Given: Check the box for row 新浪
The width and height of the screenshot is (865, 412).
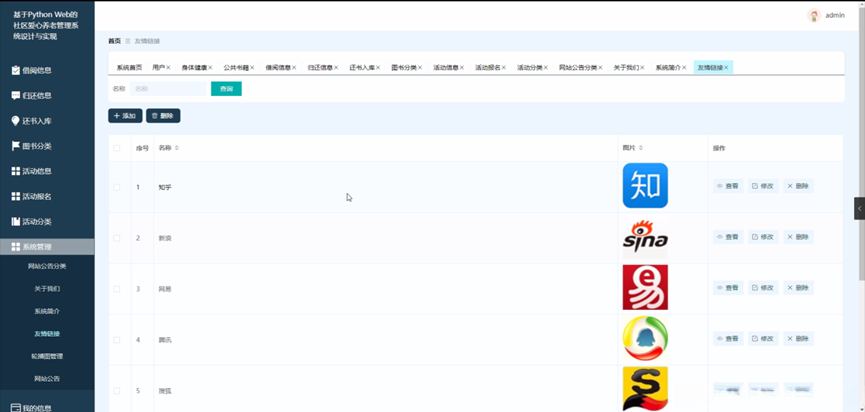Looking at the screenshot, I should [x=116, y=238].
